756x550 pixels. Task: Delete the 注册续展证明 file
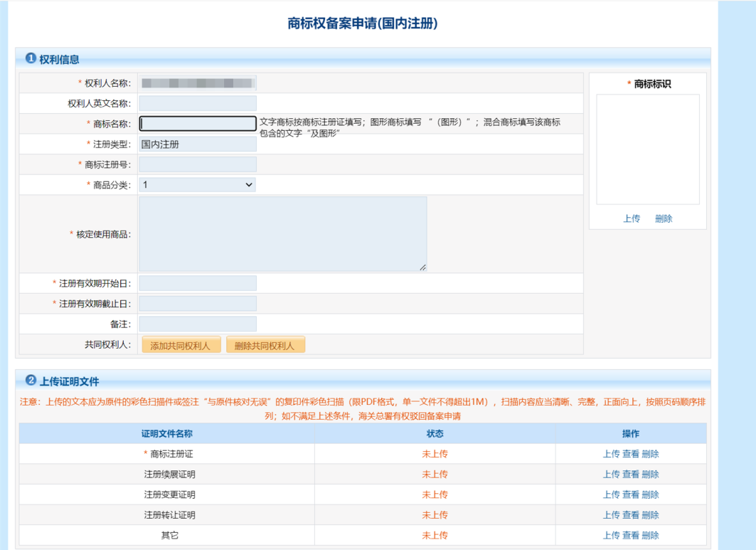pos(651,475)
